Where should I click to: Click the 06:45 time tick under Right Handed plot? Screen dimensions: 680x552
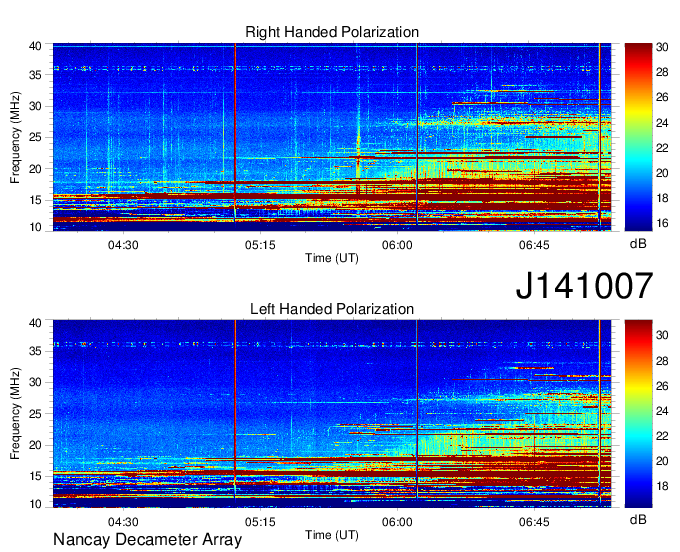point(534,245)
